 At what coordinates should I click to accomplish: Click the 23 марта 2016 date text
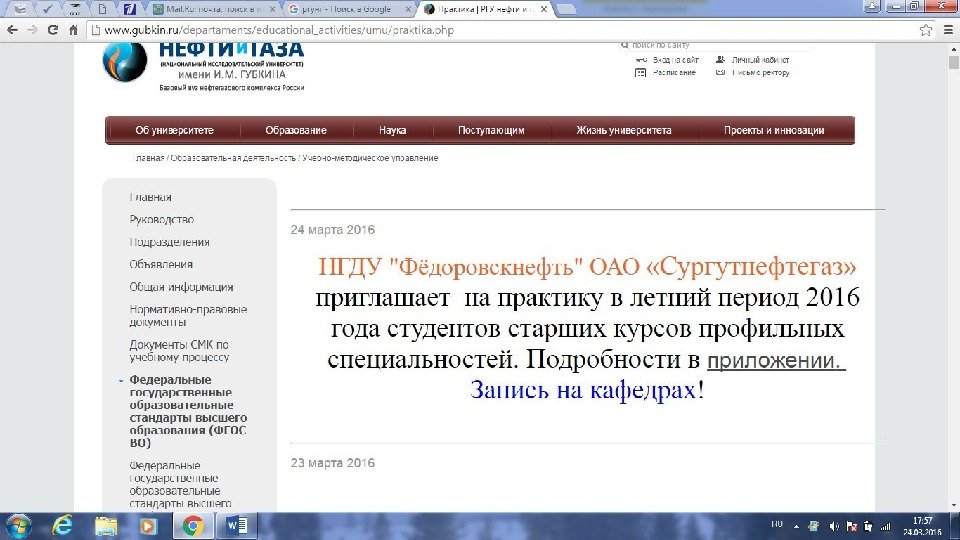tap(332, 463)
